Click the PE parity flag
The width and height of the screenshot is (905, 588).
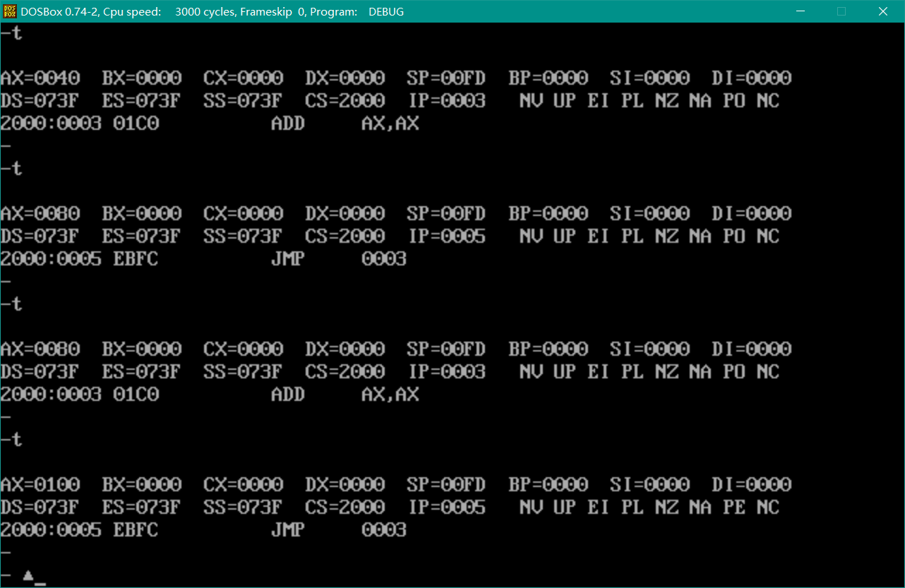click(734, 507)
